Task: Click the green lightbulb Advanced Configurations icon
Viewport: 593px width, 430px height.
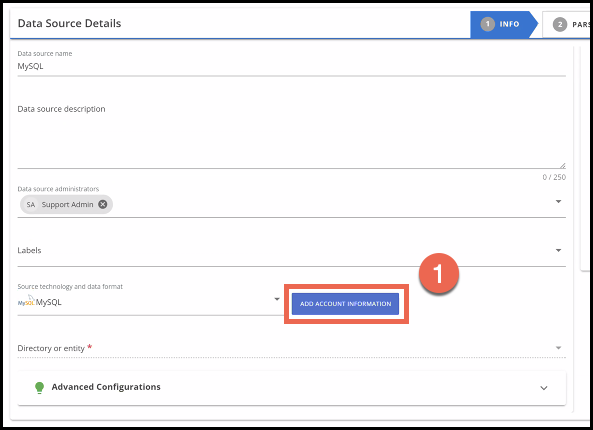Action: click(x=39, y=388)
